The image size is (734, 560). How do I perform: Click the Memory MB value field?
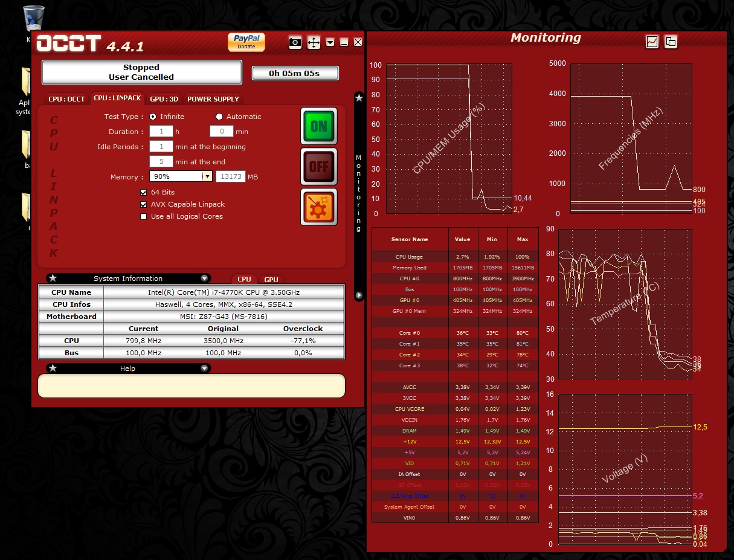(230, 176)
